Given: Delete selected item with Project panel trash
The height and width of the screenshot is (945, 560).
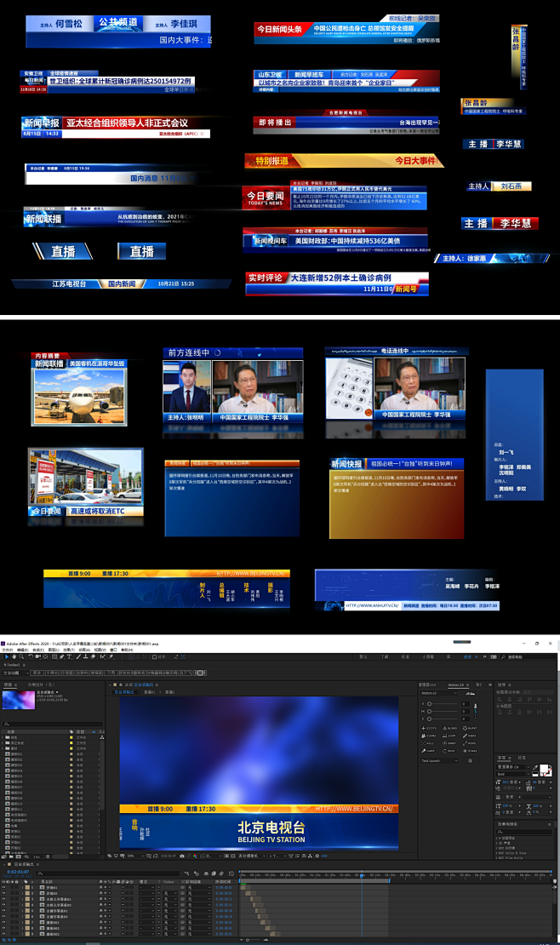Looking at the screenshot, I should [x=47, y=856].
